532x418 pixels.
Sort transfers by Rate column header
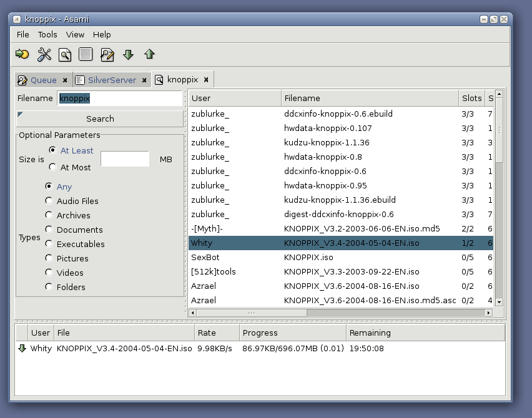tap(217, 333)
